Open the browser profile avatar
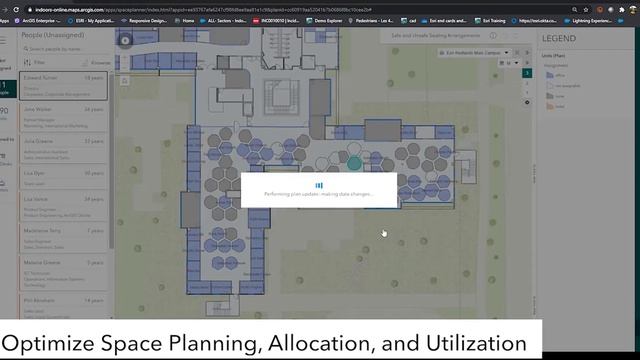 click(633, 9)
